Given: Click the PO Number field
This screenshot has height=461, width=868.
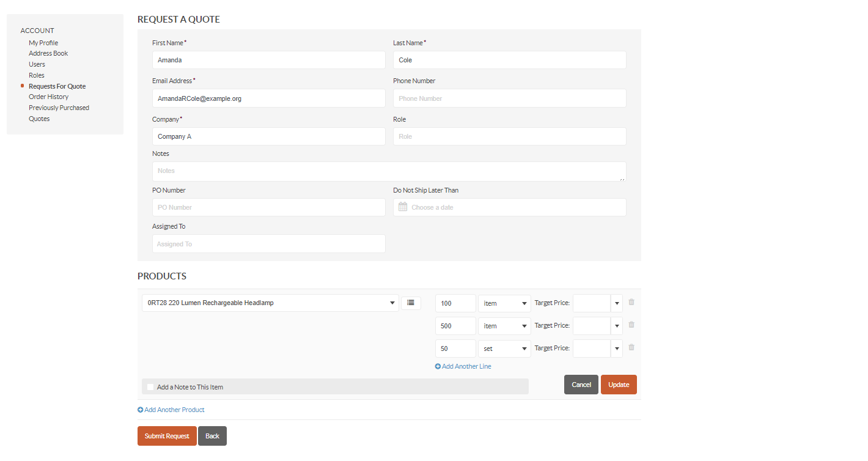Looking at the screenshot, I should pos(269,207).
